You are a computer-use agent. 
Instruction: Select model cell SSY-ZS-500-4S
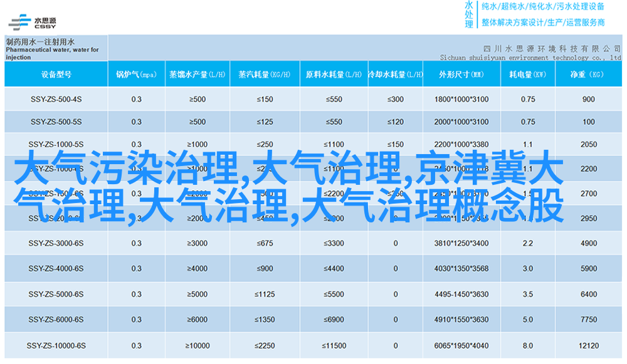[56, 99]
